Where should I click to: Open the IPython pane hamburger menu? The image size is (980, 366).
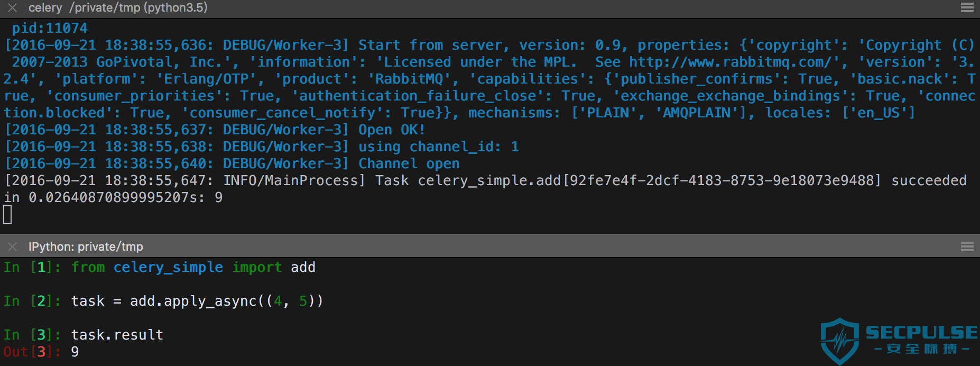pos(967,246)
